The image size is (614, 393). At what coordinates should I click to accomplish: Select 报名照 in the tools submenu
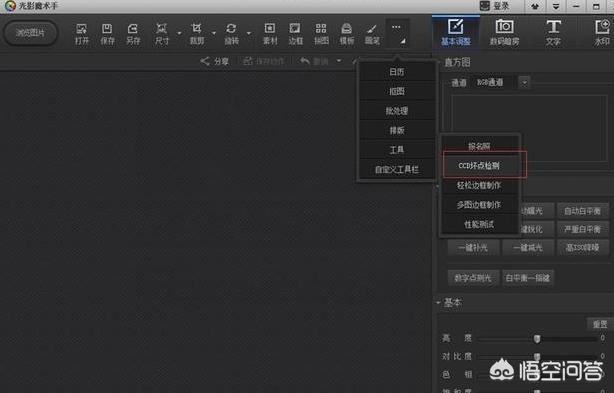(479, 146)
